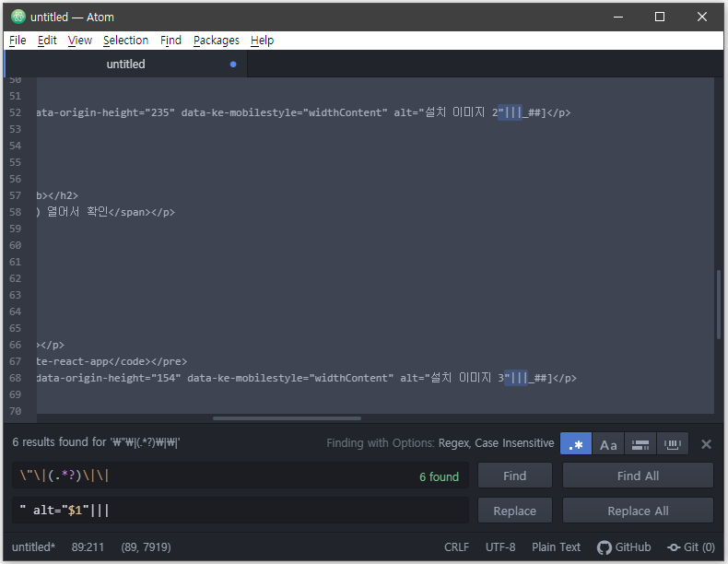Open the Edit menu
This screenshot has width=728, height=564.
point(47,41)
